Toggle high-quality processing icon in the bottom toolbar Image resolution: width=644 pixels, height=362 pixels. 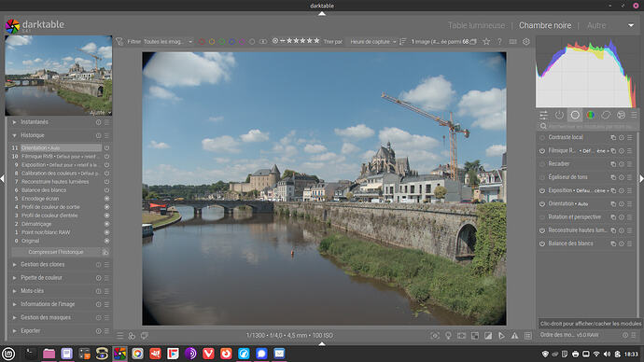(461, 336)
